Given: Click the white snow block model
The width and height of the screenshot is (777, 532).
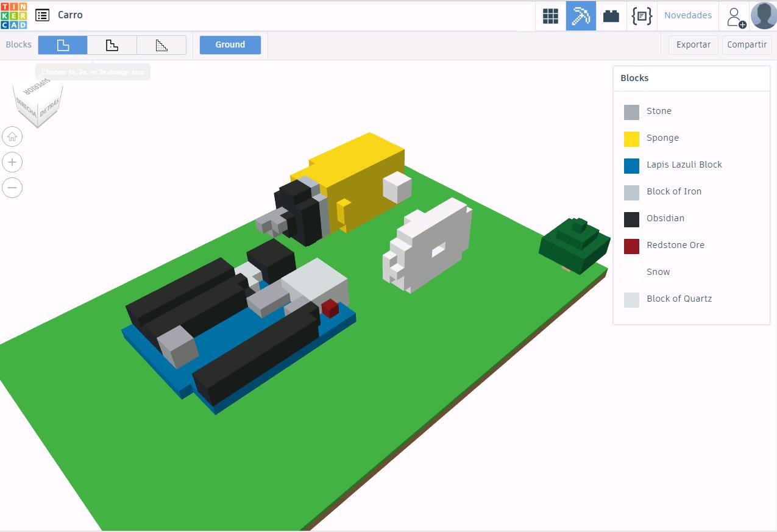Looking at the screenshot, I should tap(428, 245).
